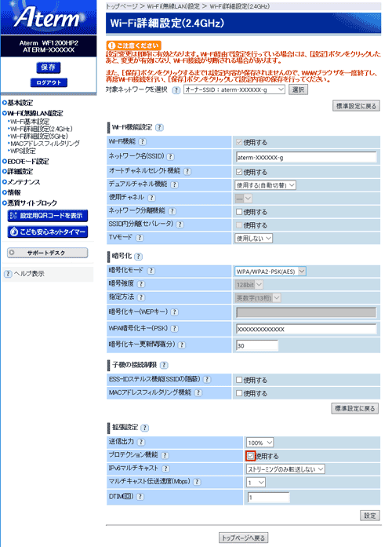Click the ログアウト button
The height and width of the screenshot is (547, 392).
[x=49, y=82]
